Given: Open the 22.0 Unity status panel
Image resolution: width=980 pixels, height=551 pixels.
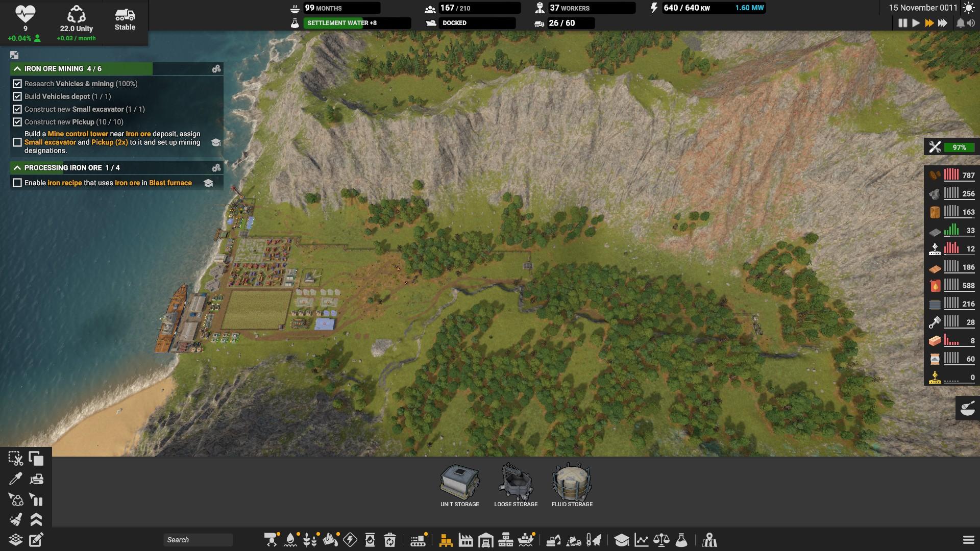Looking at the screenshot, I should (76, 23).
